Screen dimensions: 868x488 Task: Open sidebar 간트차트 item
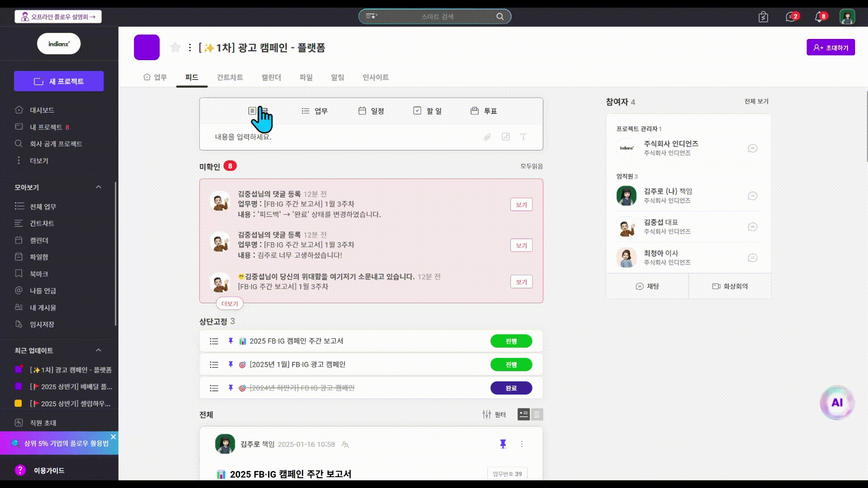pyautogui.click(x=42, y=223)
